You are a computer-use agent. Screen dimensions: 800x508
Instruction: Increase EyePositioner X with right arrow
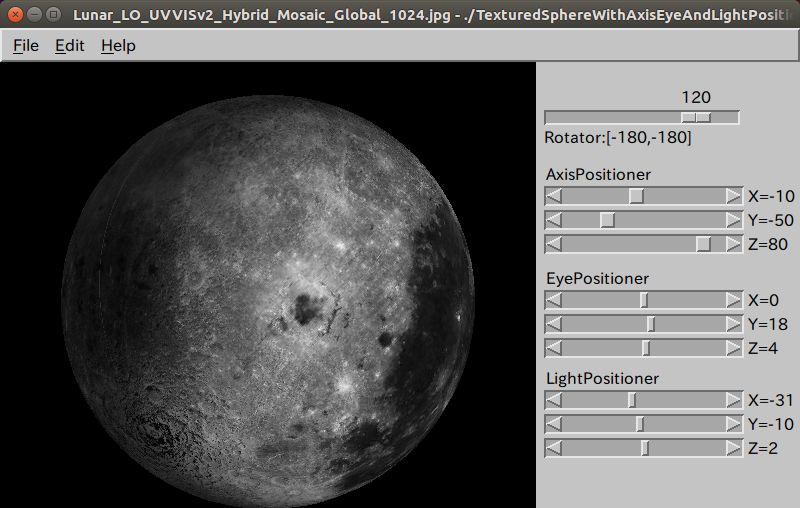pyautogui.click(x=734, y=300)
